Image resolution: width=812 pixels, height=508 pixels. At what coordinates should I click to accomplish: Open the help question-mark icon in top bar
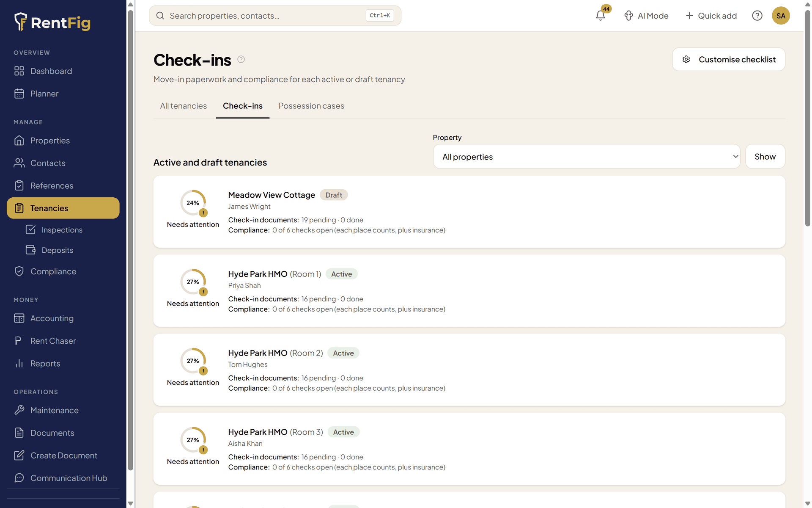point(757,16)
